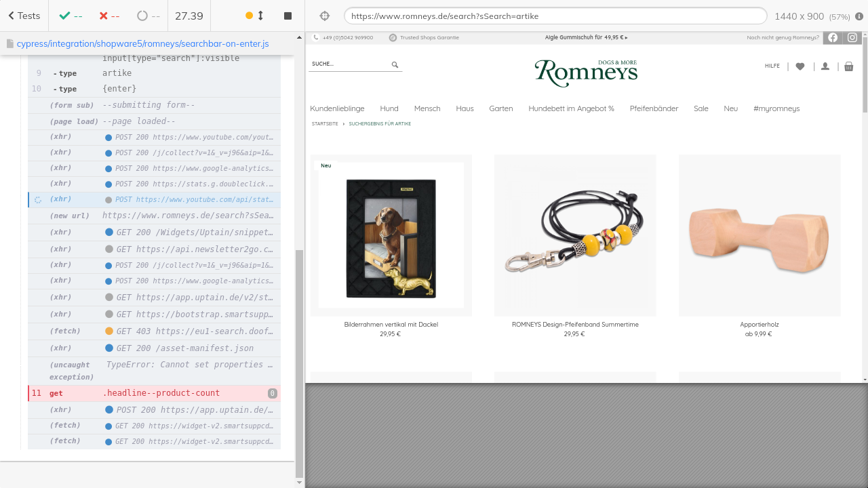Click the HILFE link
The image size is (868, 488).
[x=772, y=66]
